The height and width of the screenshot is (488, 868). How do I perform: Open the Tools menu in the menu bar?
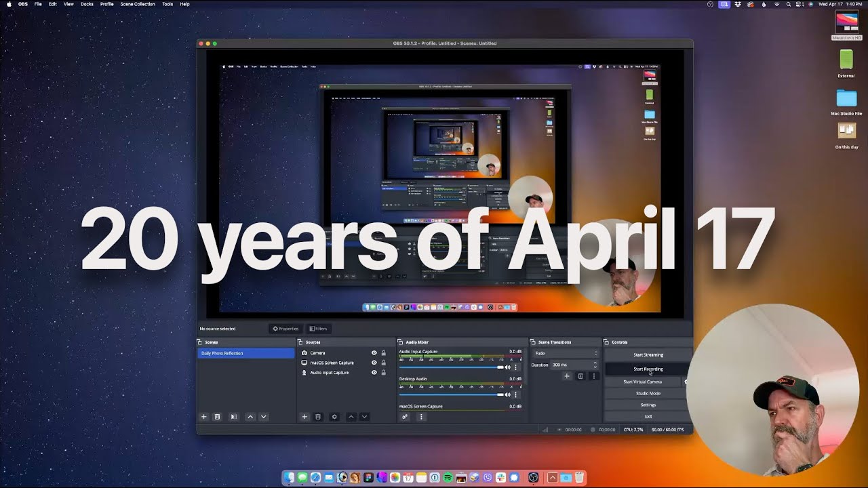tap(167, 4)
